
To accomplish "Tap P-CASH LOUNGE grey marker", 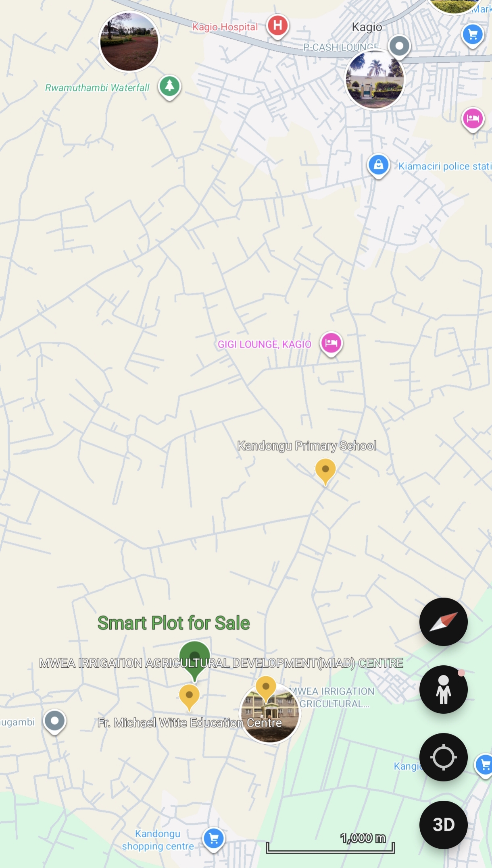I will [399, 47].
